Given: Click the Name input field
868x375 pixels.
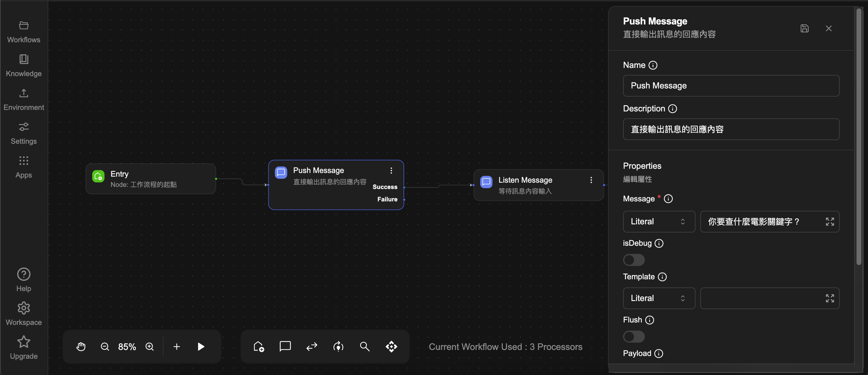Looking at the screenshot, I should coord(731,86).
